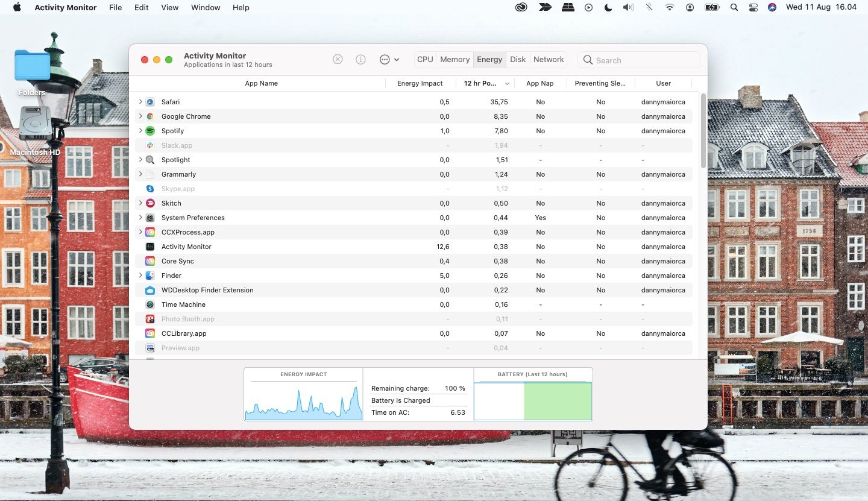This screenshot has width=868, height=501.
Task: Expand the Skitch row
Action: click(x=140, y=203)
